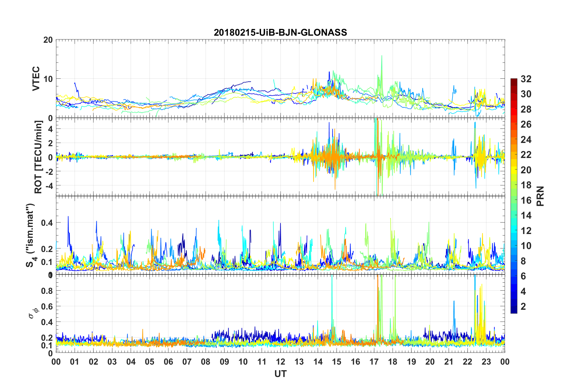Select the ROT [TECU/min] axis label
This screenshot has height=392, width=561.
pos(39,157)
